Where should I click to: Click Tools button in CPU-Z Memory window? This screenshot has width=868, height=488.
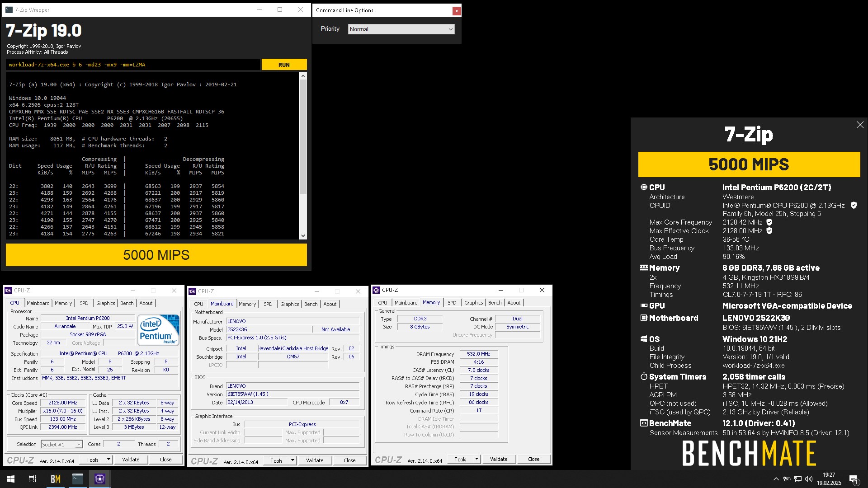point(460,459)
